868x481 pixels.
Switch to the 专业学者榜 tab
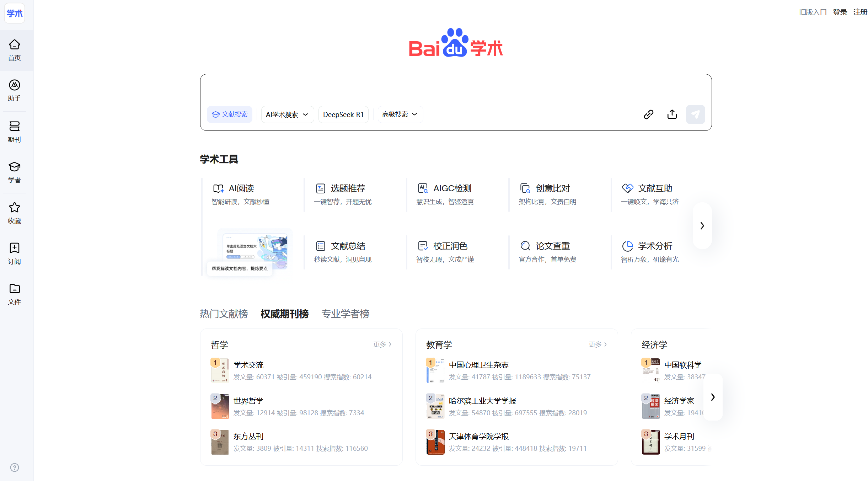pos(345,314)
